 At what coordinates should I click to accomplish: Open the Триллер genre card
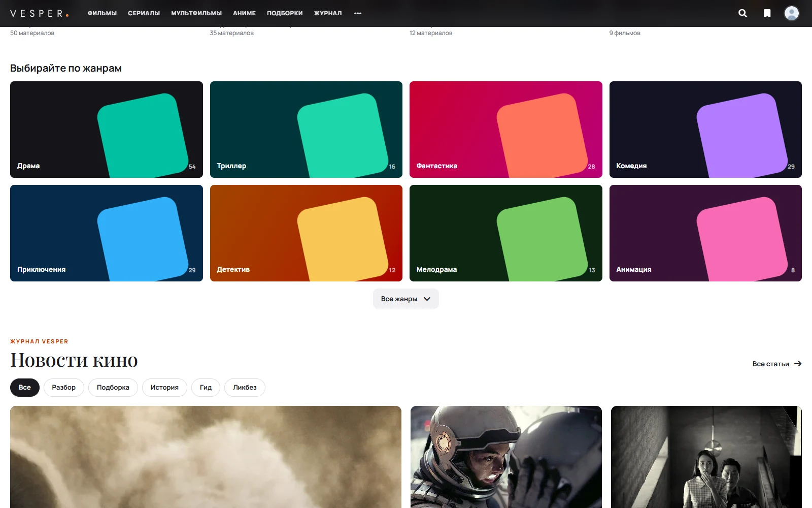(x=306, y=130)
